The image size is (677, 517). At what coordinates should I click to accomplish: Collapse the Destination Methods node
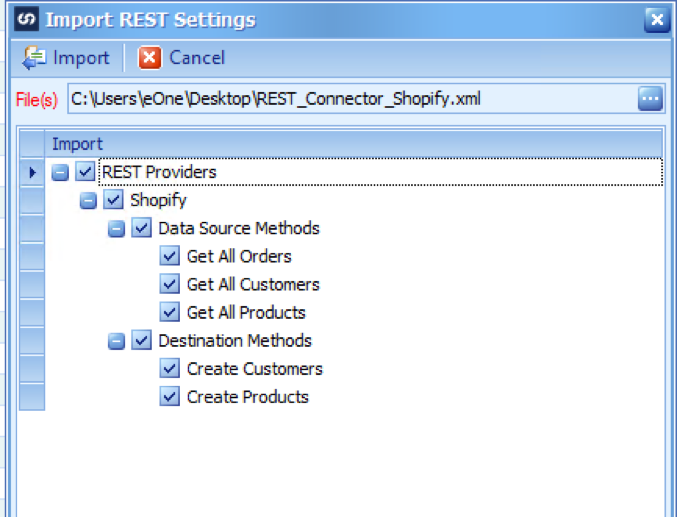pos(116,341)
